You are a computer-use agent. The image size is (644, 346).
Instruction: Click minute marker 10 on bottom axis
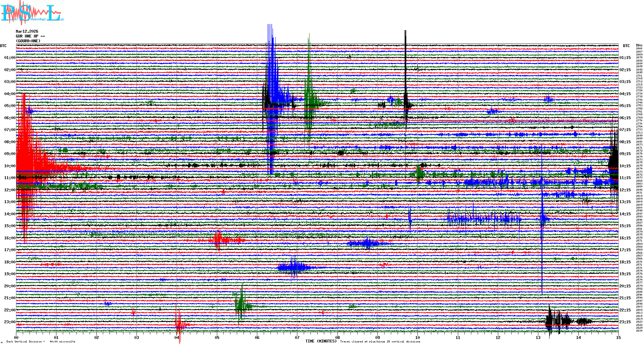417,338
